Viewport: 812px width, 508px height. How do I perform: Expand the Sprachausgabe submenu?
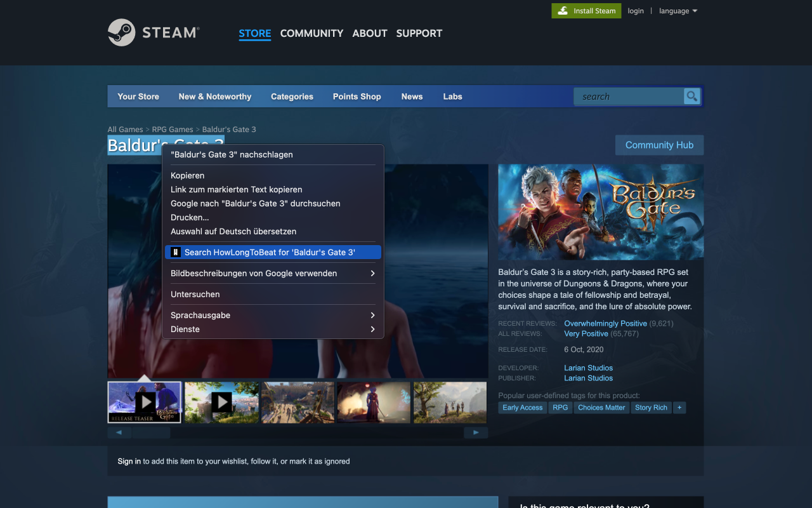point(273,315)
